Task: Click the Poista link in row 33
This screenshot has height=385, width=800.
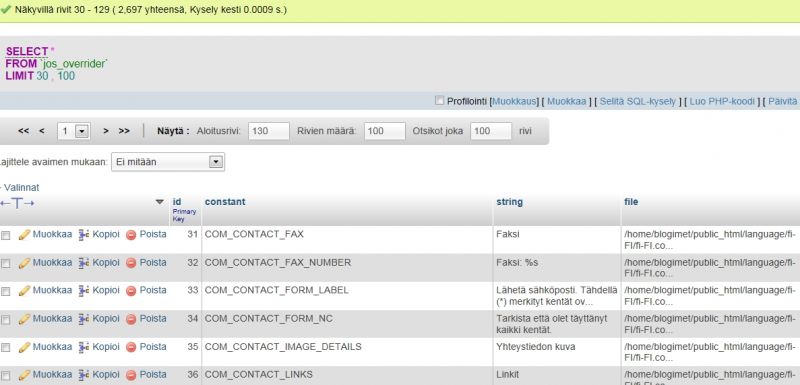Action: (x=153, y=290)
